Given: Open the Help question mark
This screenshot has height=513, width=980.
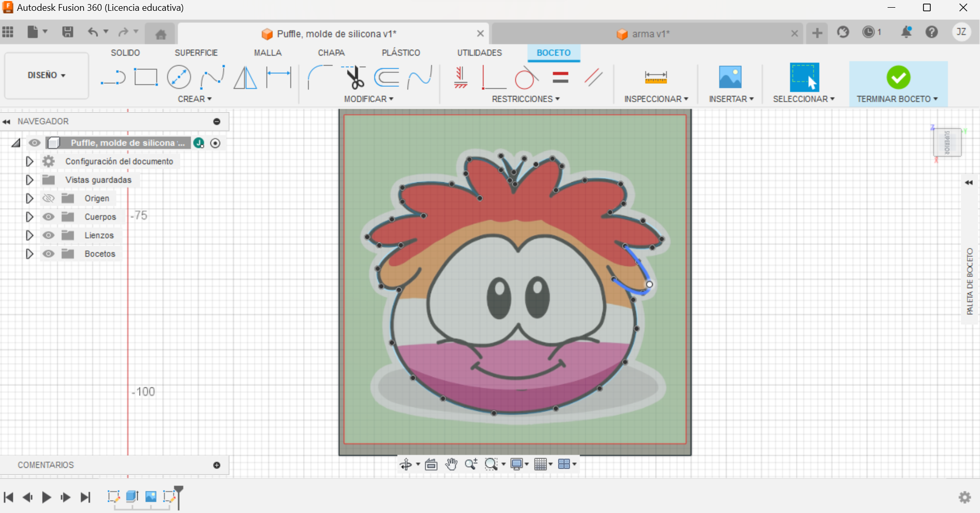Looking at the screenshot, I should (932, 32).
